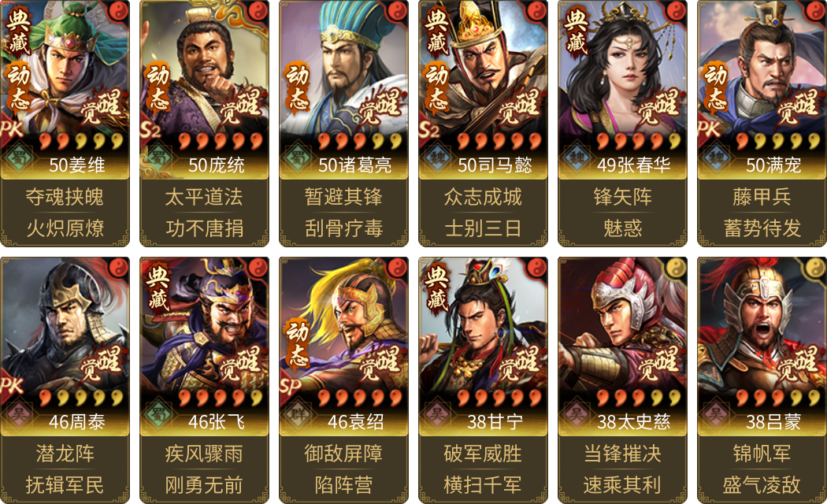827x504 pixels.
Task: Click the S2 tag on 司马懿 card
Action: 429,130
